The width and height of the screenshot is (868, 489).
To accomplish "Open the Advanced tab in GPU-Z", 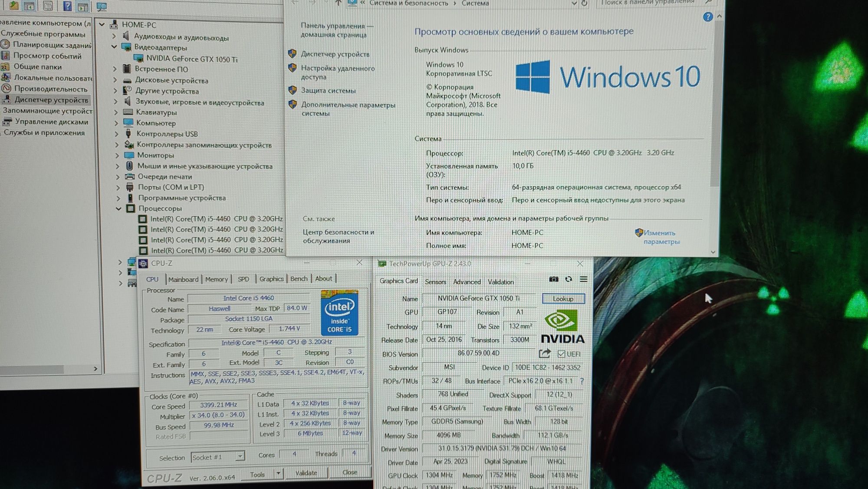I will (467, 282).
